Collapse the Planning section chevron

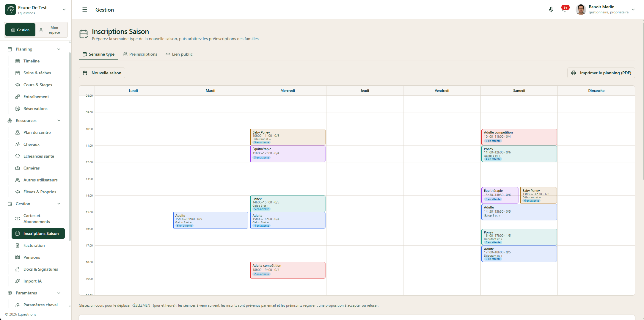(x=59, y=49)
